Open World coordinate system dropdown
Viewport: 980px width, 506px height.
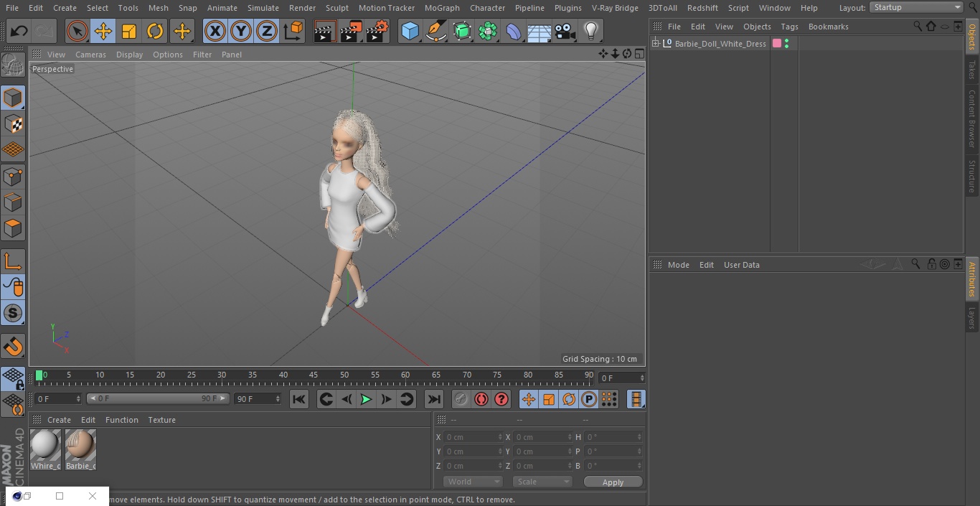pos(473,482)
